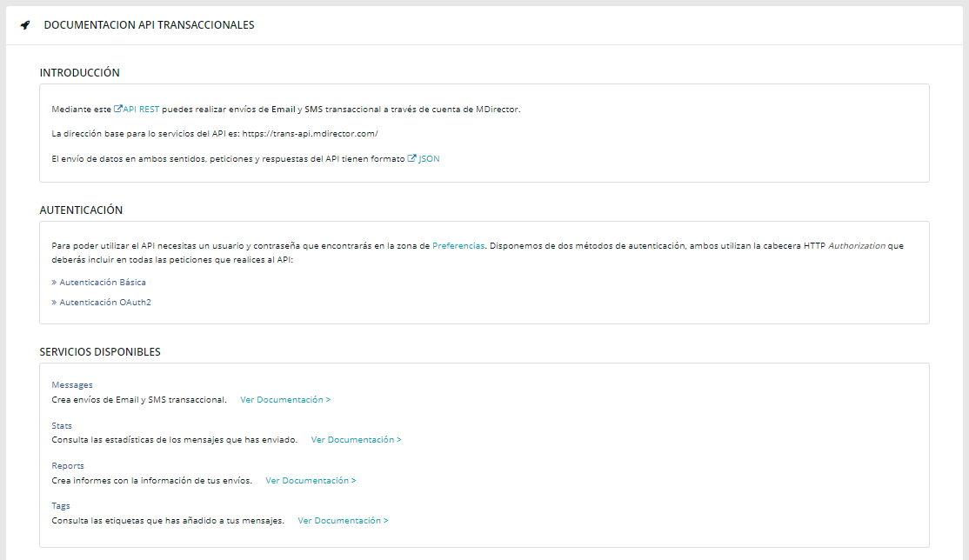Open the Tags service link

pos(61,506)
